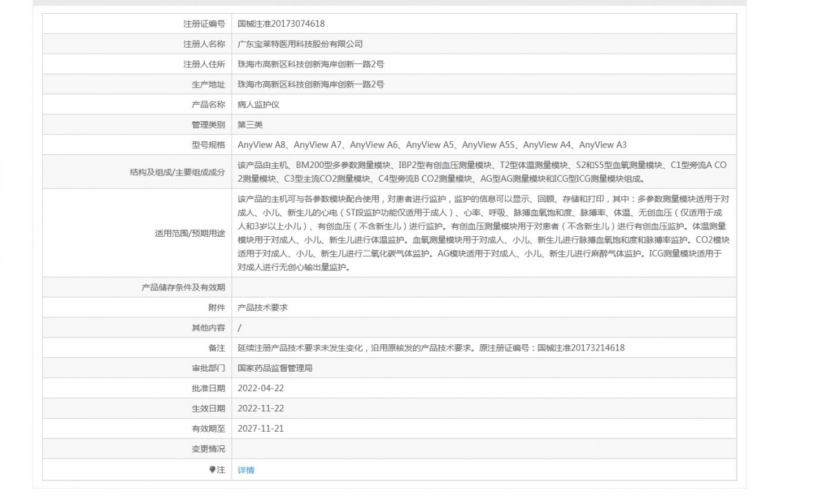The width and height of the screenshot is (827, 504).
Task: Click the AnyView A8 model list value
Action: click(x=432, y=145)
